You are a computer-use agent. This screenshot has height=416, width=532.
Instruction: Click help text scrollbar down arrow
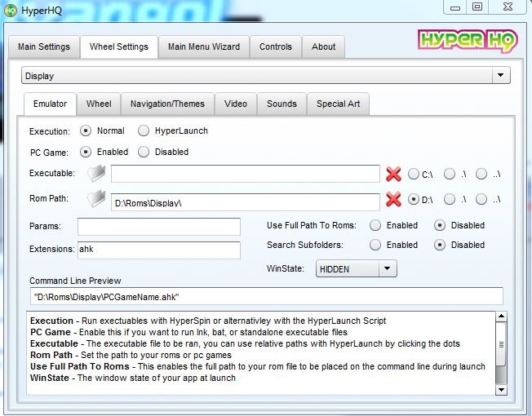(x=501, y=390)
